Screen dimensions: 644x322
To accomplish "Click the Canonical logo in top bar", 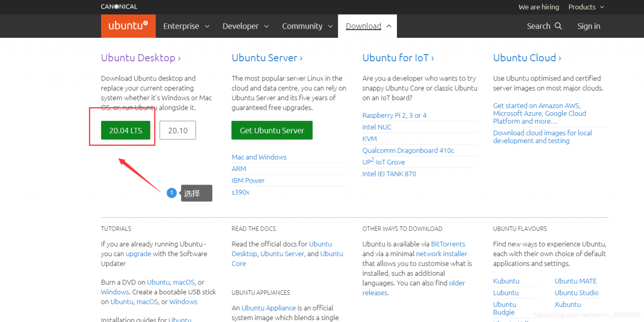I will pyautogui.click(x=119, y=7).
